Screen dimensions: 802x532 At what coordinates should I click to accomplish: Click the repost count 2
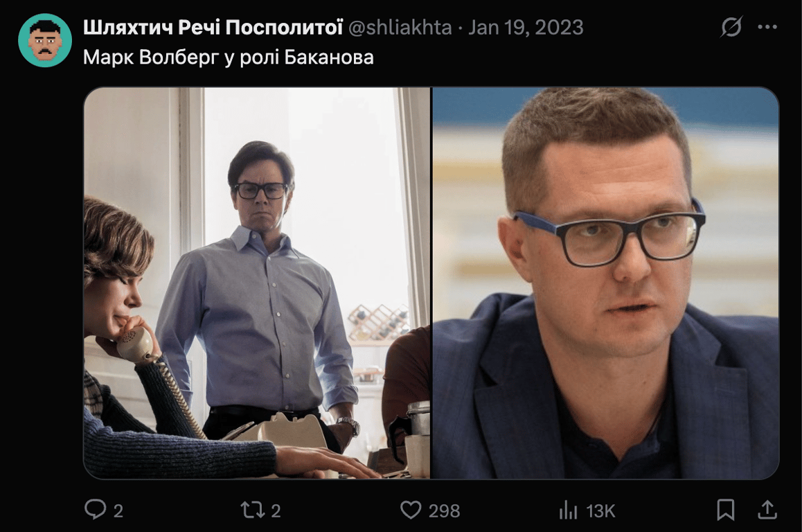coord(276,511)
